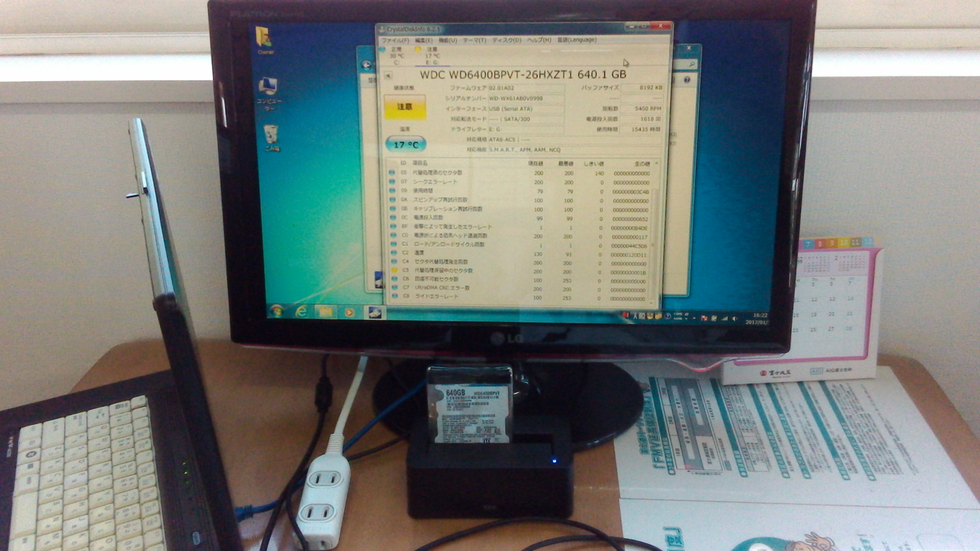Viewport: 980px width, 551px height.
Task: Click the yellow 注意 health status button
Action: 405,107
